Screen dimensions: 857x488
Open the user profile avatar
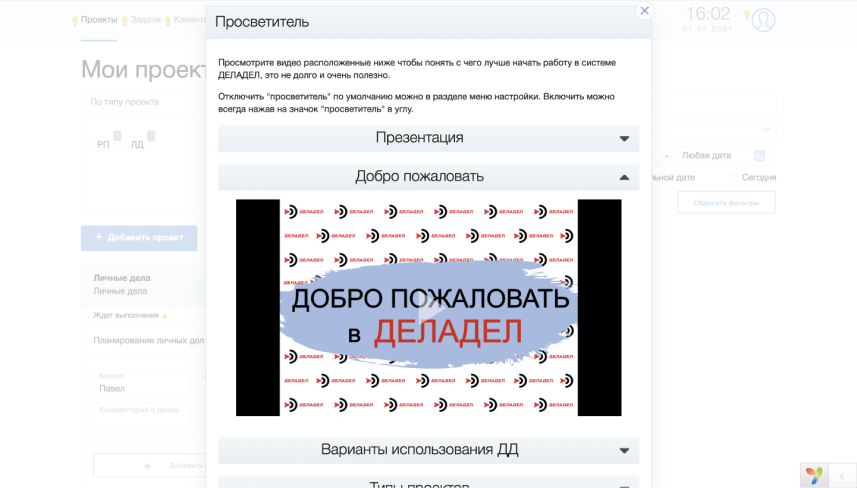pos(764,20)
